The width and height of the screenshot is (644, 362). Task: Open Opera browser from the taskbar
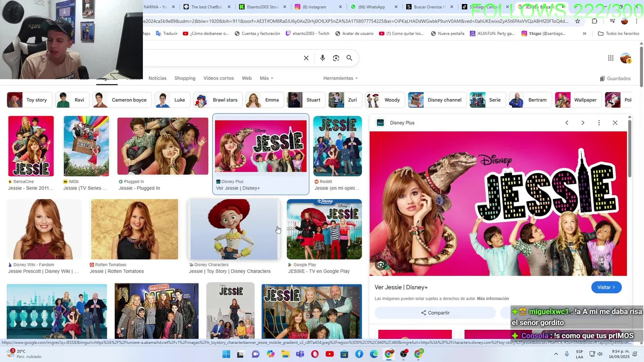point(315,354)
